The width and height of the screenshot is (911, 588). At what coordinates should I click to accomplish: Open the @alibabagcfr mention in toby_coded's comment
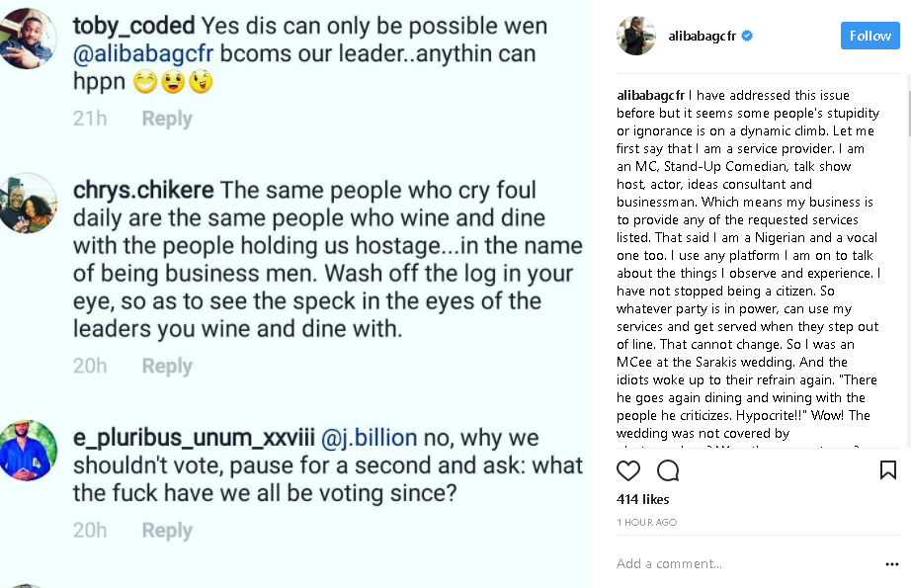(143, 54)
